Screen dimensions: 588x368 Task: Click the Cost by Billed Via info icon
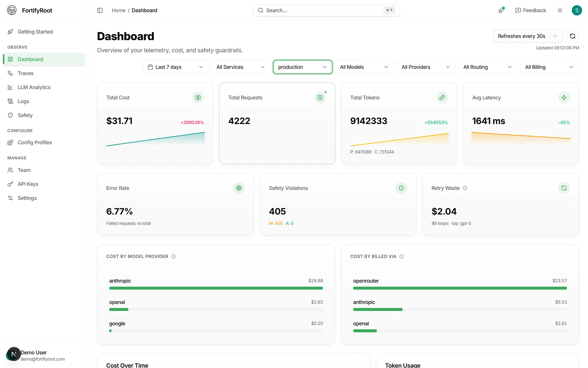(x=402, y=256)
